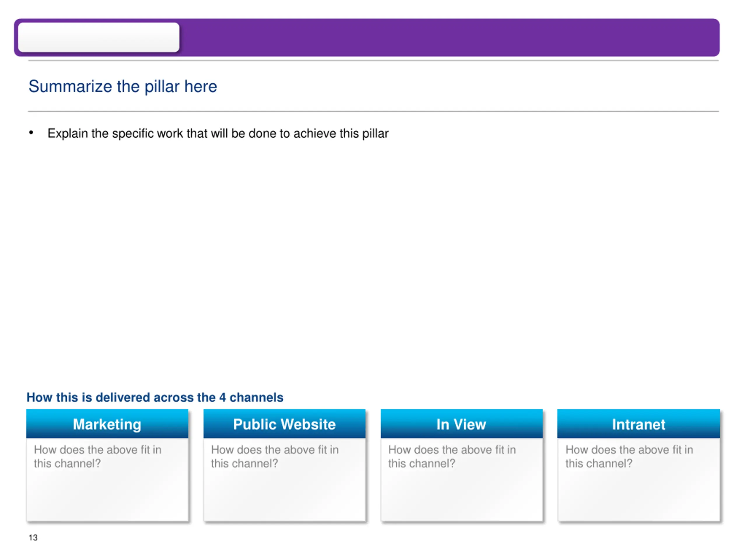Screen dimensions: 747x560
Task: Click the In View box placeholder text
Action: 452,456
